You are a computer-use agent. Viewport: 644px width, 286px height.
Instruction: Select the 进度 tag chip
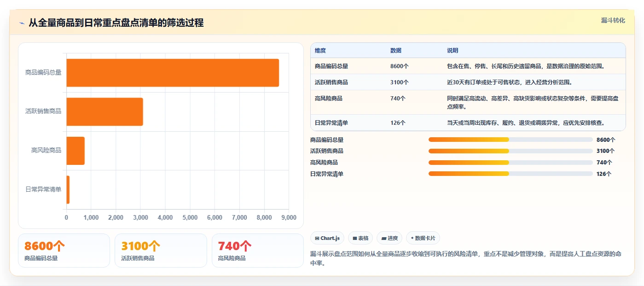tap(389, 238)
